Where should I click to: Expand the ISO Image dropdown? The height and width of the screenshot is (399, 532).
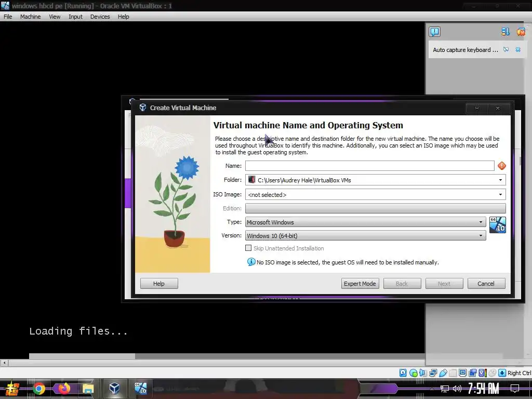coord(500,194)
